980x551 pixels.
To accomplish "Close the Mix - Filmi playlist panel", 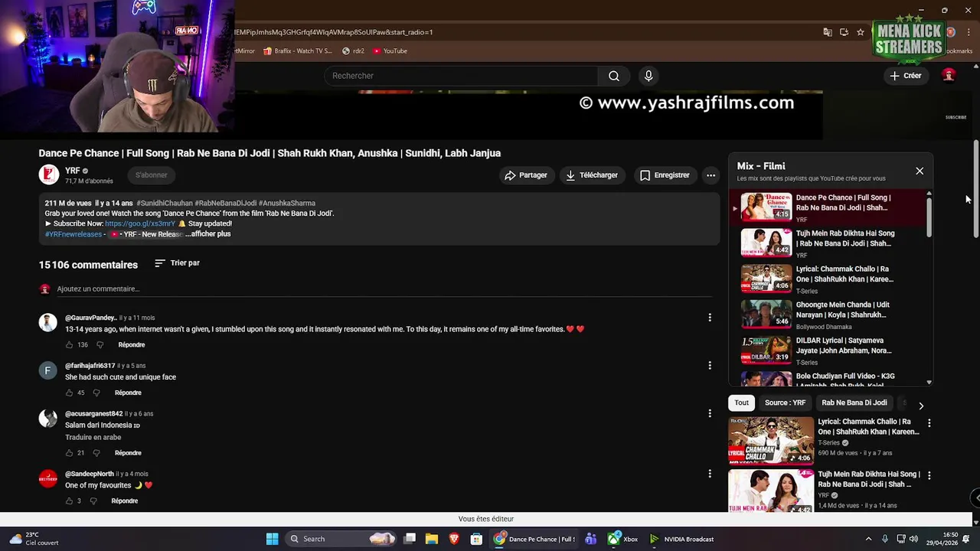I will pyautogui.click(x=920, y=171).
